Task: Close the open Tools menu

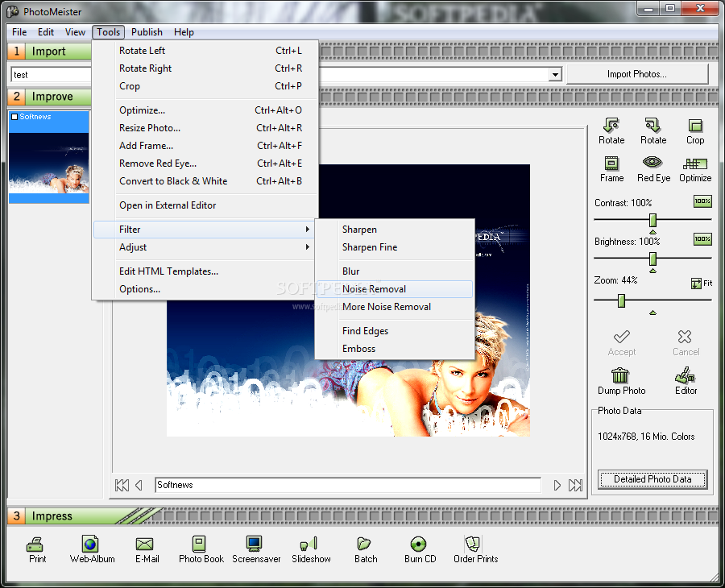Action: tap(108, 32)
